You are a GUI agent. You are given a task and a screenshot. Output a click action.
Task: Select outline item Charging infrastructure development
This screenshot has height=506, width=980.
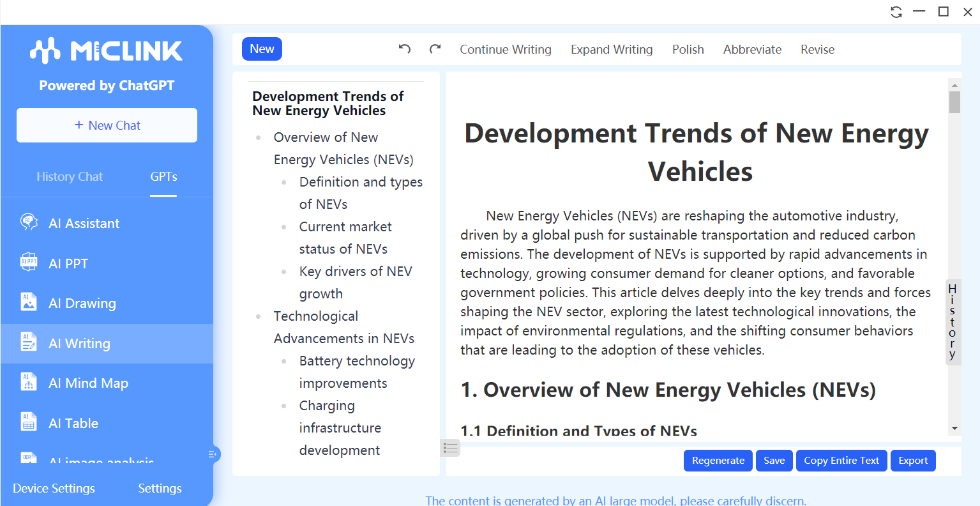340,428
